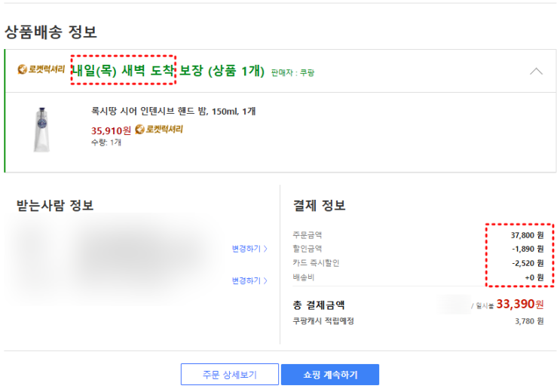This screenshot has height=392, width=560.
Task: Click the 결제 정보 heading
Action: tap(319, 206)
